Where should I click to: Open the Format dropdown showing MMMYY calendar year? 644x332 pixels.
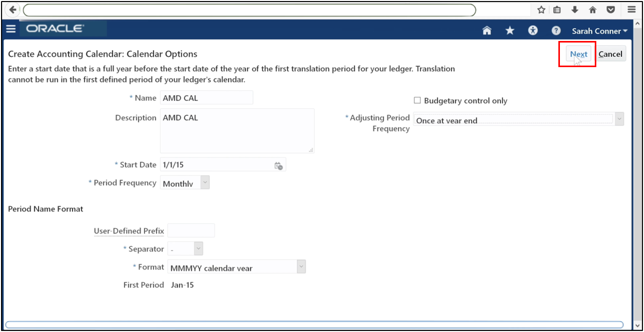pos(301,266)
